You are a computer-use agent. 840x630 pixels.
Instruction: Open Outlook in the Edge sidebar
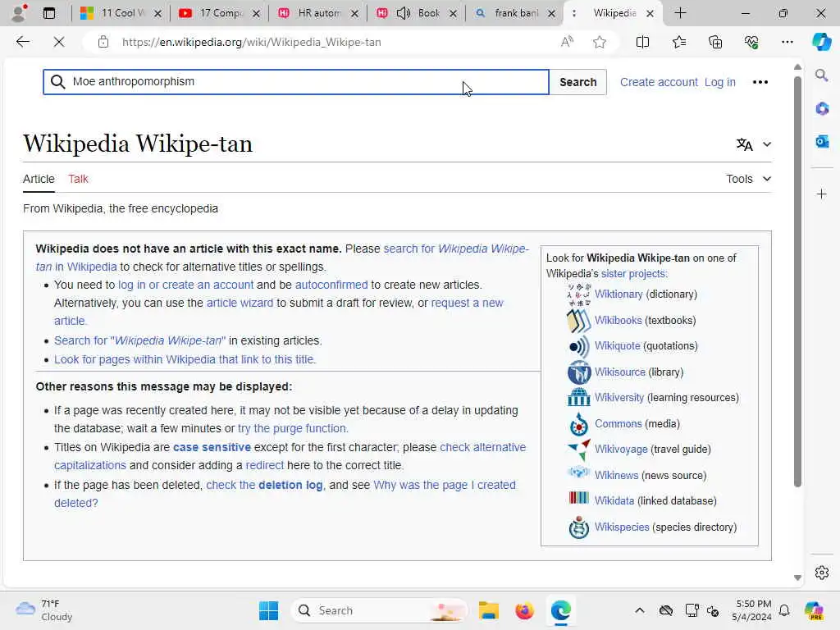(822, 141)
